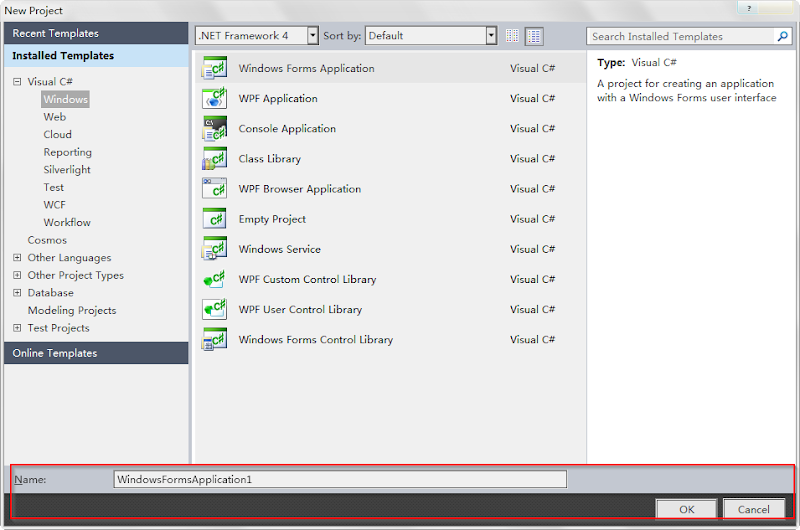This screenshot has width=800, height=530.
Task: Select the Windows category
Action: click(65, 99)
